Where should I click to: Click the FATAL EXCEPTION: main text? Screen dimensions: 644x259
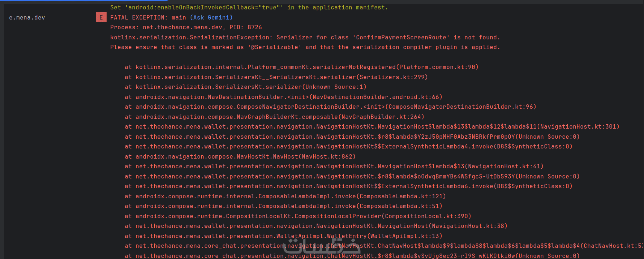[x=148, y=17]
